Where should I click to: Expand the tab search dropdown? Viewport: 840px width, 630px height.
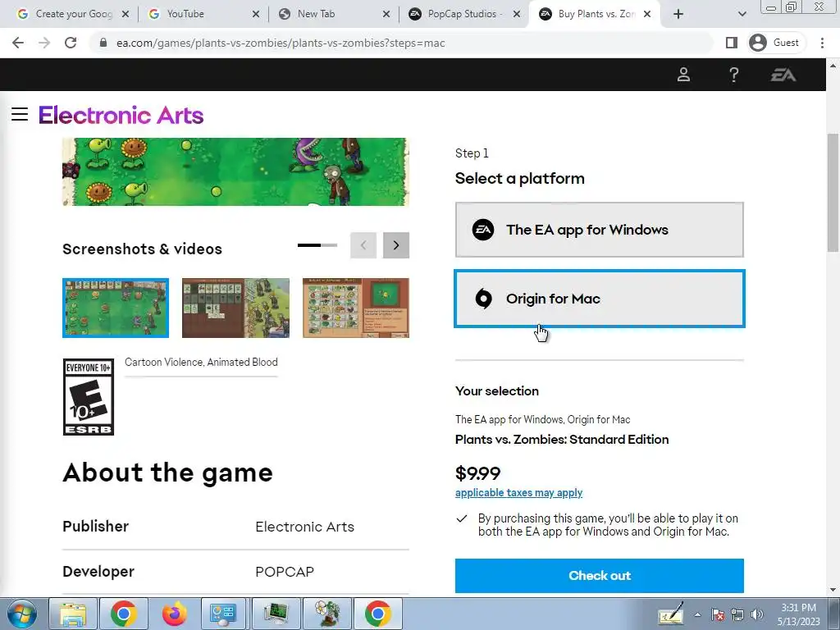click(x=742, y=14)
